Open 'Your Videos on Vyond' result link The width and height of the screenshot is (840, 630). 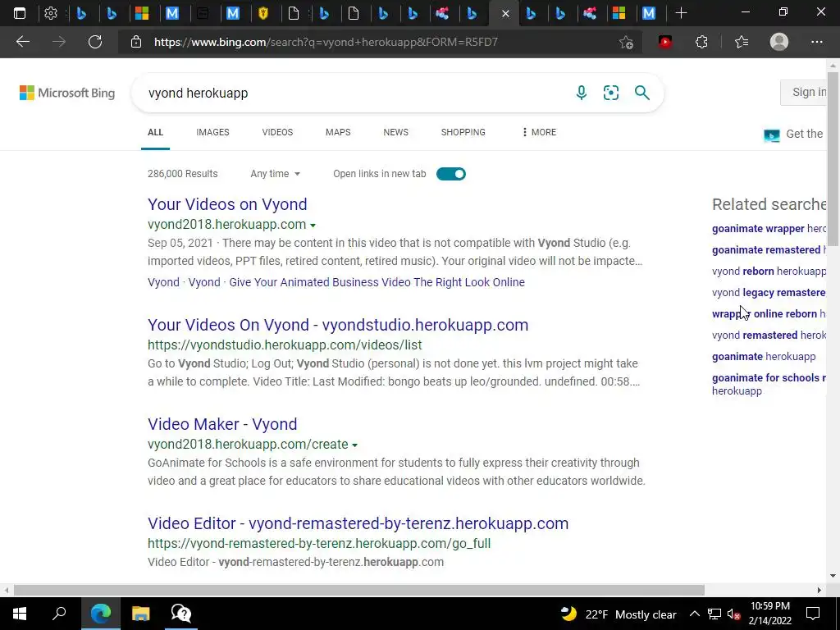[x=227, y=204]
